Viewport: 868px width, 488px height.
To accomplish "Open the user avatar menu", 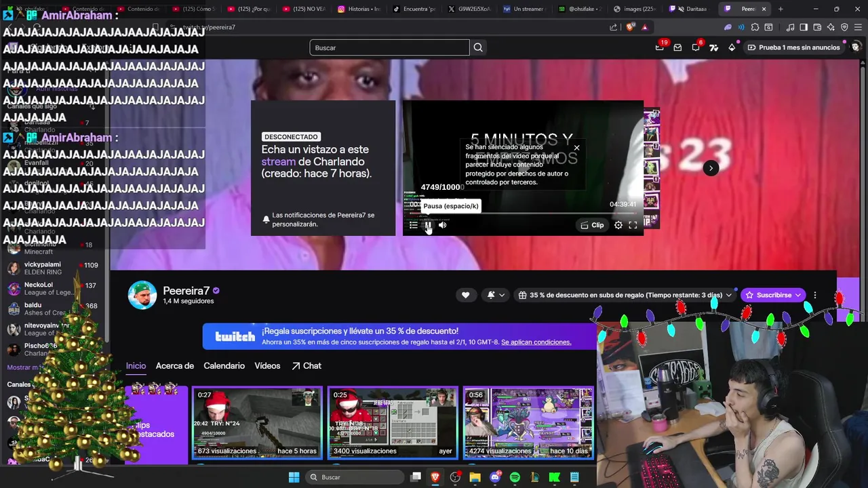I will [856, 47].
